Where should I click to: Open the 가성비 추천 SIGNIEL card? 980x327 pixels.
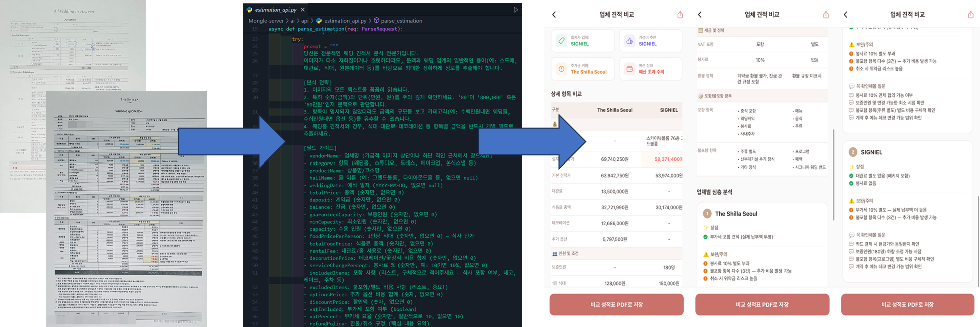[650, 41]
